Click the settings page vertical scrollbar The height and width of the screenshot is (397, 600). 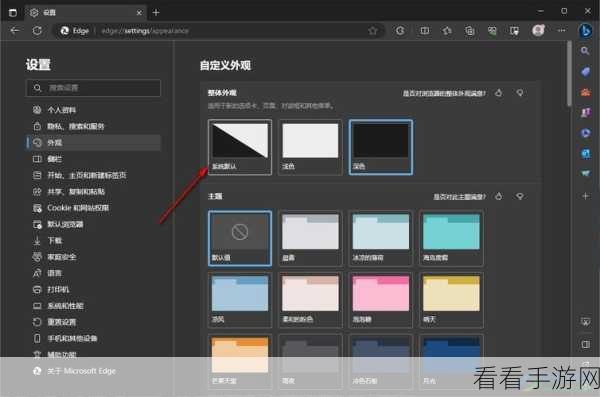[x=569, y=74]
